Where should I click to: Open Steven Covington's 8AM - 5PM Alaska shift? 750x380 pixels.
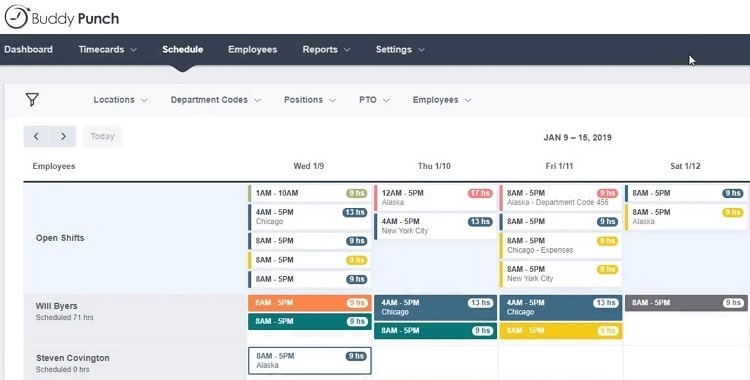[309, 360]
